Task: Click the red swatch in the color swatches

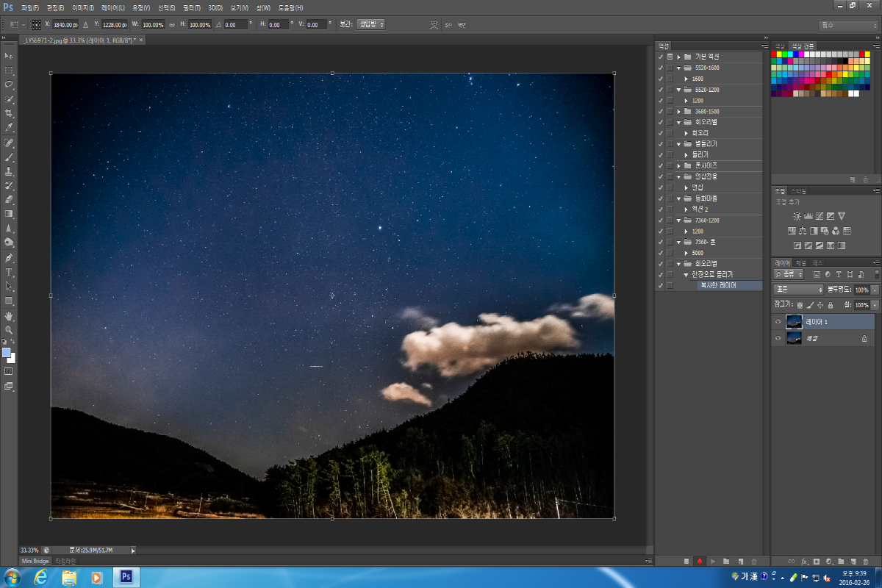Action: click(775, 54)
